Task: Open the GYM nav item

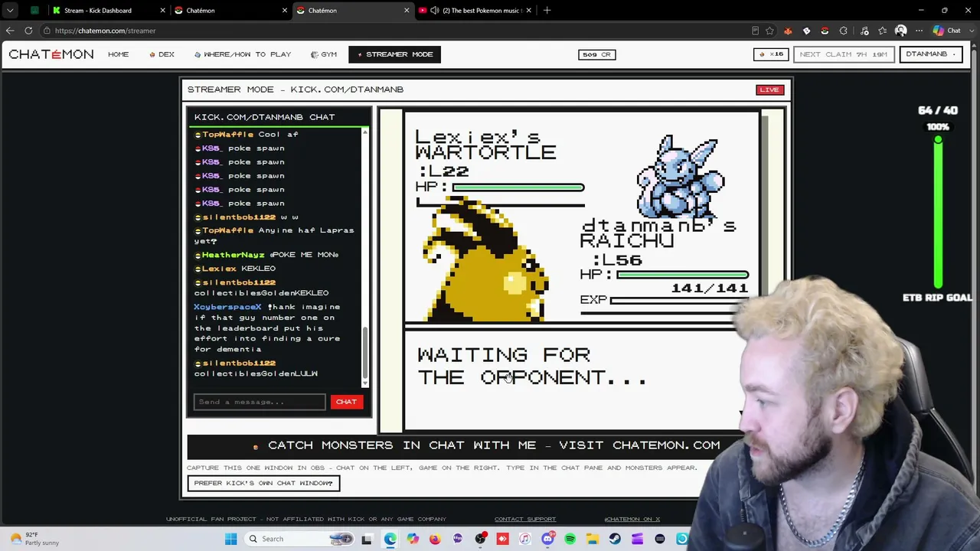Action: 323,54
